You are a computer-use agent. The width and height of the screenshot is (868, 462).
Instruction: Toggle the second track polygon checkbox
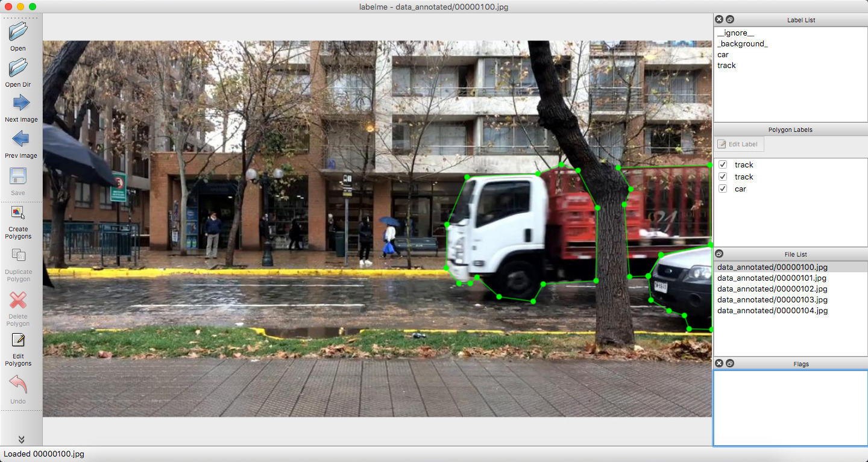(x=723, y=176)
